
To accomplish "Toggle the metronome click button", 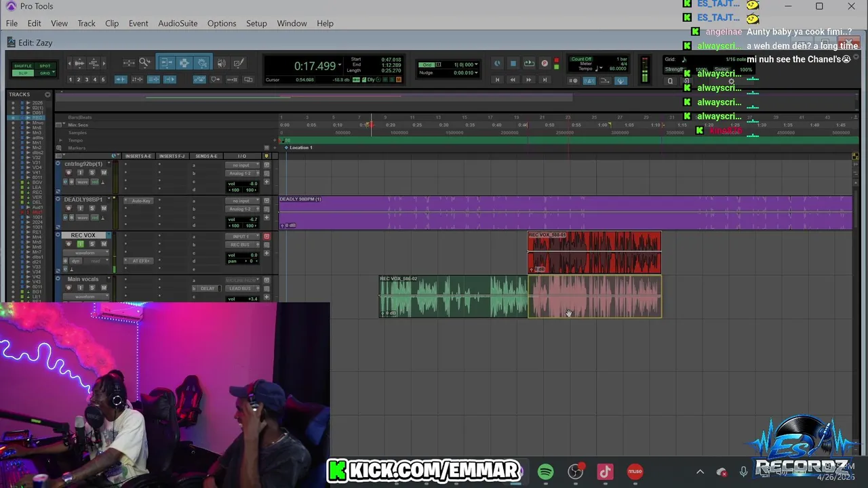I will [x=589, y=81].
